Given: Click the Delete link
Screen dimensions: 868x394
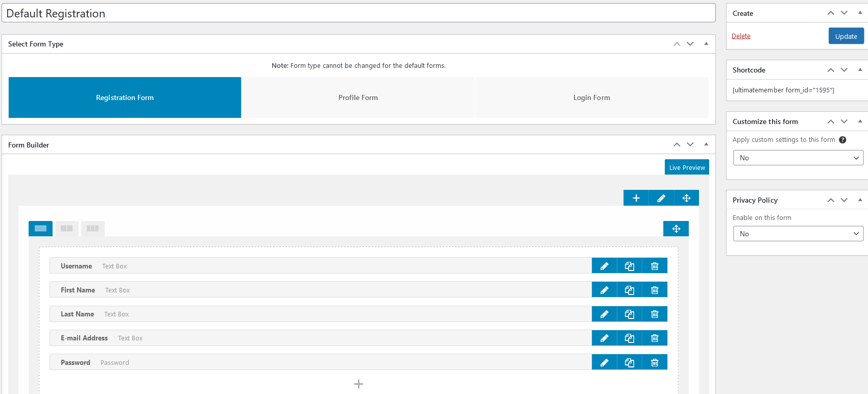Looking at the screenshot, I should coord(741,36).
